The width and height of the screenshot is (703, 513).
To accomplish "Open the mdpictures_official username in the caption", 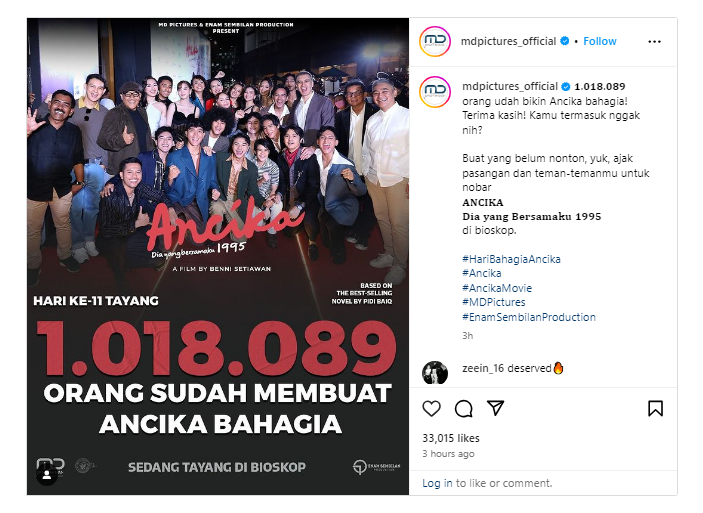I will click(x=510, y=86).
